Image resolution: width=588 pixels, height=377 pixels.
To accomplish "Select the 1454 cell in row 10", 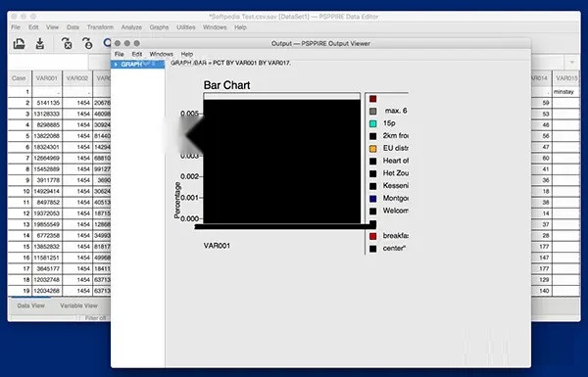I will (77, 191).
